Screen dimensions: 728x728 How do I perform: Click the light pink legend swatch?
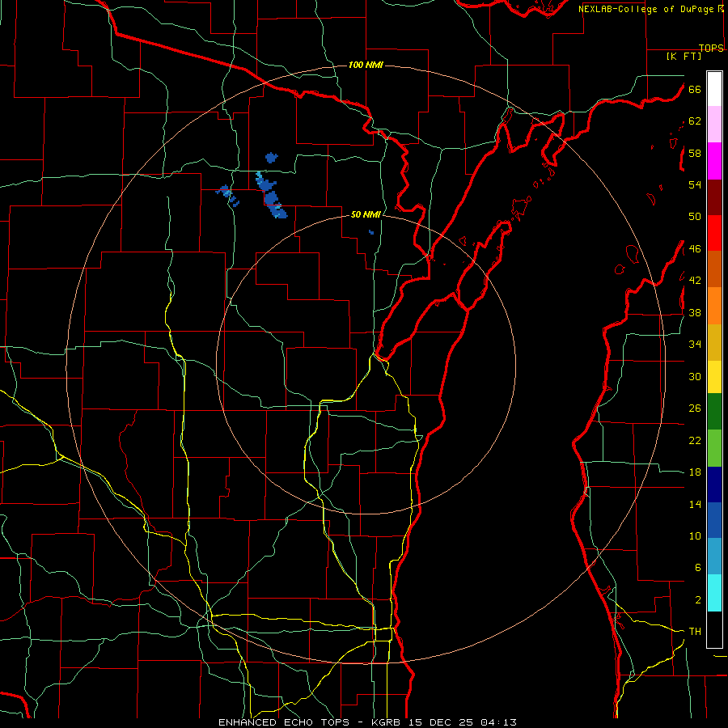click(714, 125)
